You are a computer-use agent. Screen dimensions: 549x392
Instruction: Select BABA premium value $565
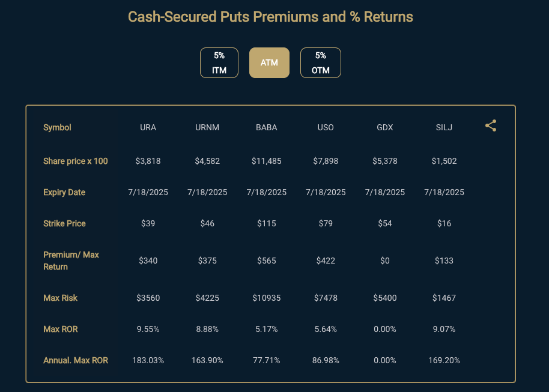267,261
